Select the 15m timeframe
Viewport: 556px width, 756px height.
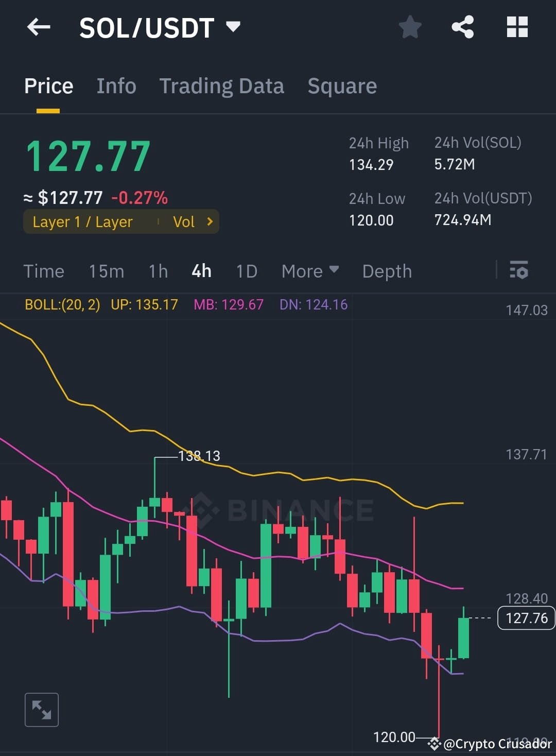[106, 271]
